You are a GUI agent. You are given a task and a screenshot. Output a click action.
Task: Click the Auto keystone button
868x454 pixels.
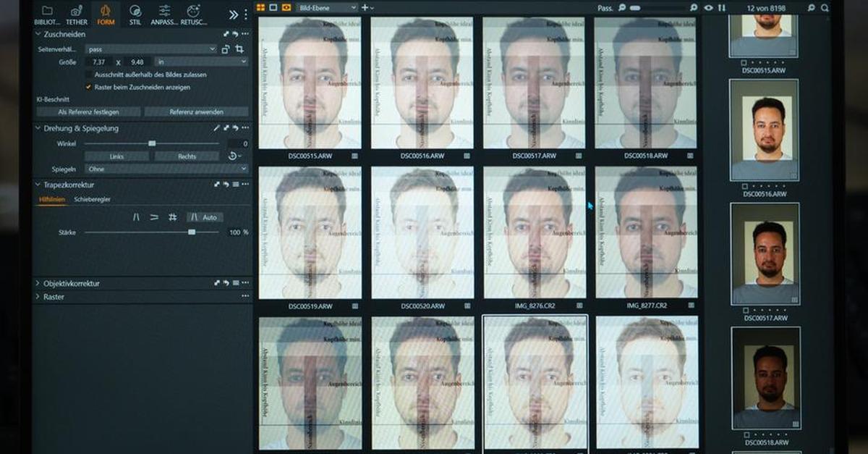205,217
